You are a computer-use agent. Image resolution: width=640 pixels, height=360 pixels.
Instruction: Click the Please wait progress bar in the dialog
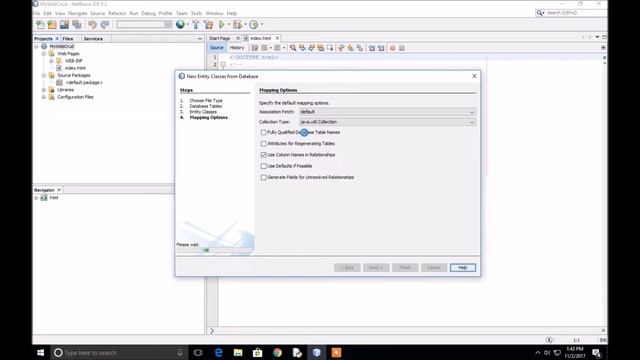click(214, 250)
